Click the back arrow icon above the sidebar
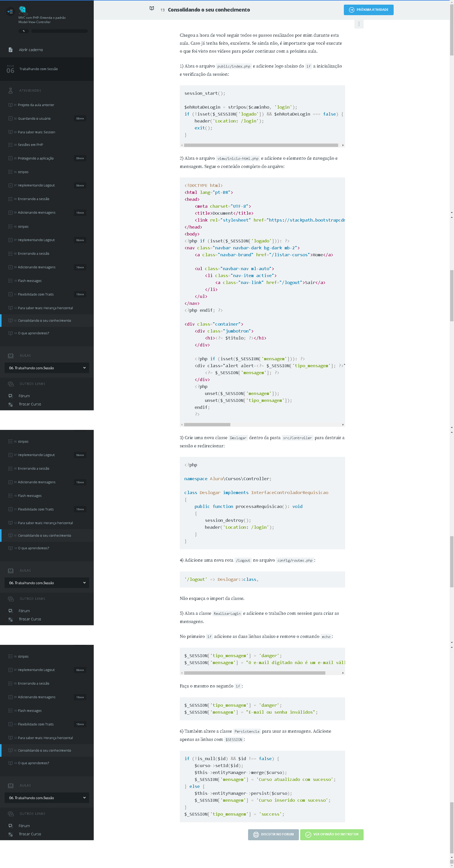 coord(10,12)
